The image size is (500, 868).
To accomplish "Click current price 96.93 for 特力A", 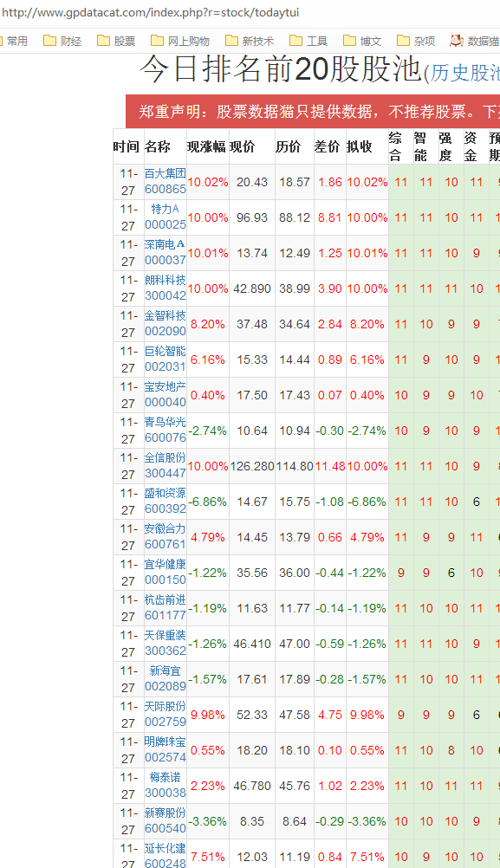I will 252,217.
